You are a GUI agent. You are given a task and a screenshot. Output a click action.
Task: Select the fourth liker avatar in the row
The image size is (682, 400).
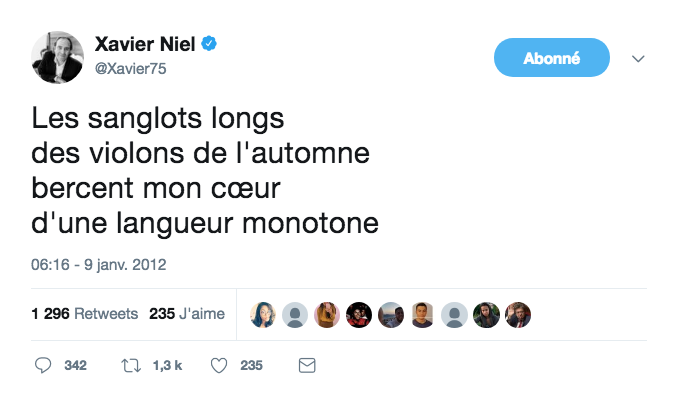(x=358, y=315)
